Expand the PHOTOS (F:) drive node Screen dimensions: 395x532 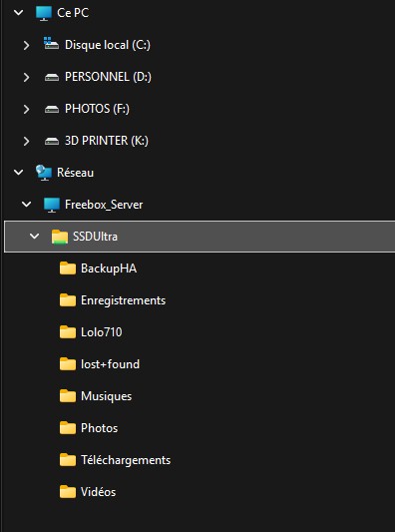26,109
